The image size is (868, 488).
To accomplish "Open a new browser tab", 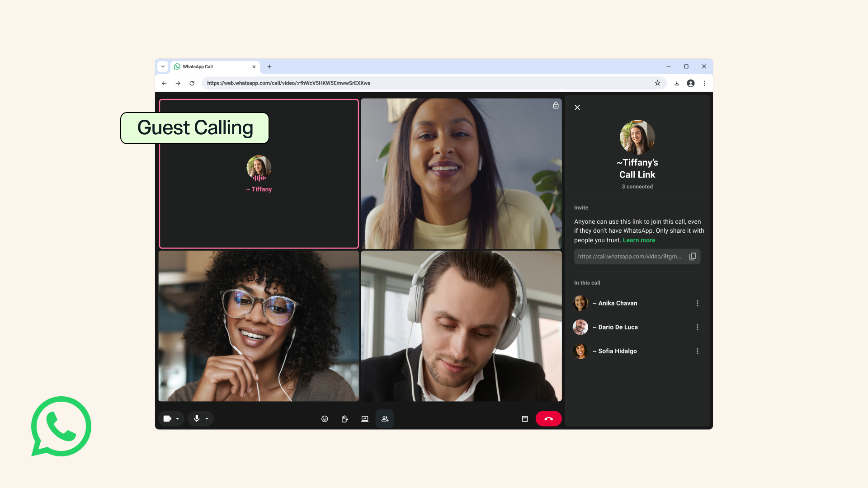I will (269, 66).
